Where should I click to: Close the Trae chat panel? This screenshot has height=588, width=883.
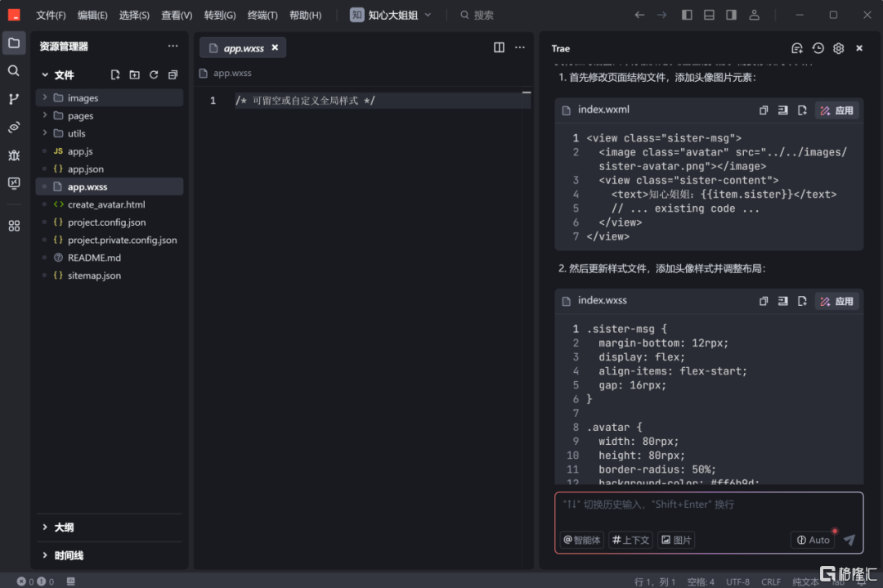(859, 48)
